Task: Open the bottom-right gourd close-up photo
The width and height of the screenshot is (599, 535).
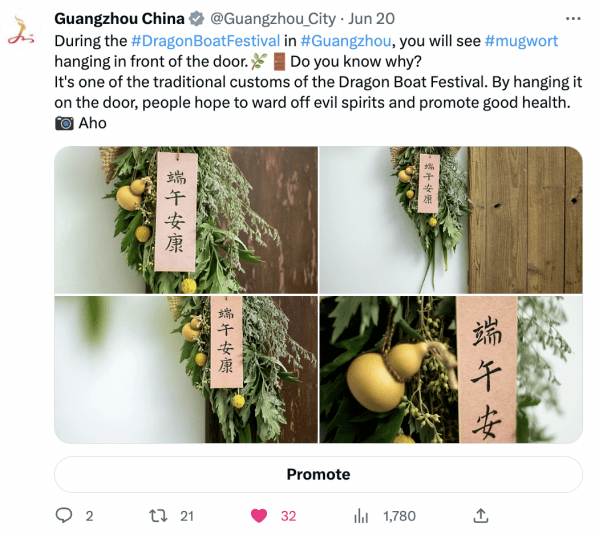Action: pyautogui.click(x=451, y=370)
